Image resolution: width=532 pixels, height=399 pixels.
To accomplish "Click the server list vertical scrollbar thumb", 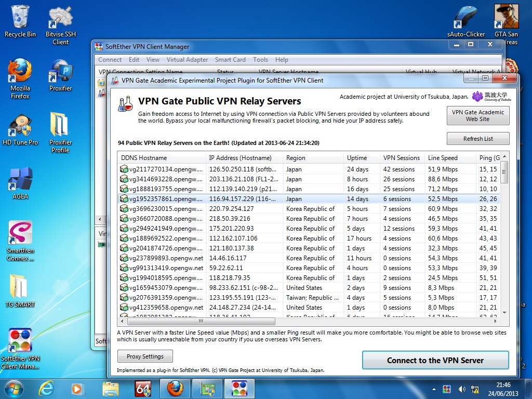I will coord(504,172).
